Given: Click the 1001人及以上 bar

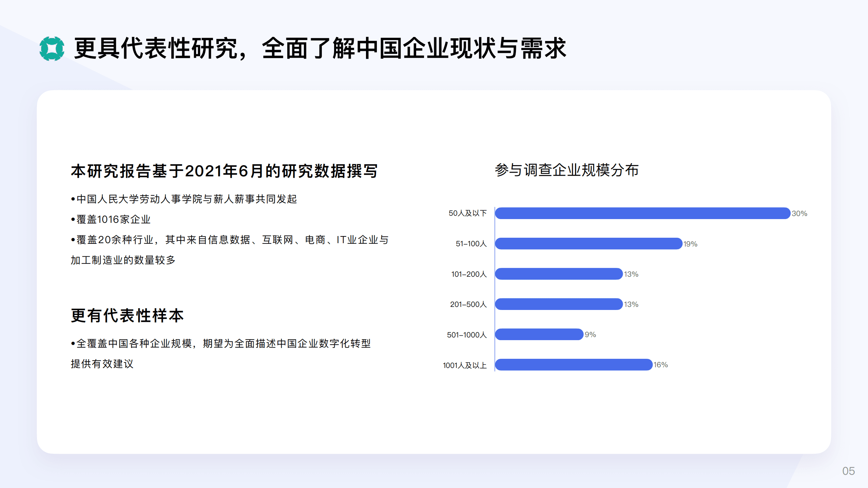Looking at the screenshot, I should point(573,365).
